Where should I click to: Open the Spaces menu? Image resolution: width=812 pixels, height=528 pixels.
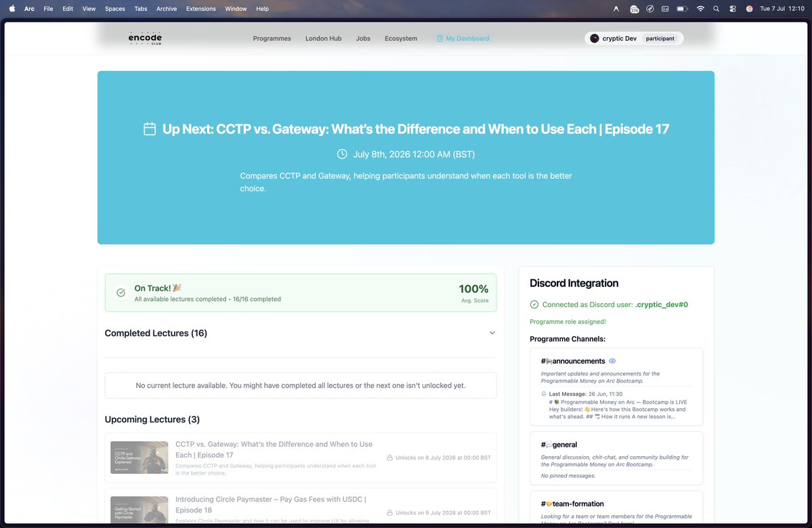[x=115, y=9]
